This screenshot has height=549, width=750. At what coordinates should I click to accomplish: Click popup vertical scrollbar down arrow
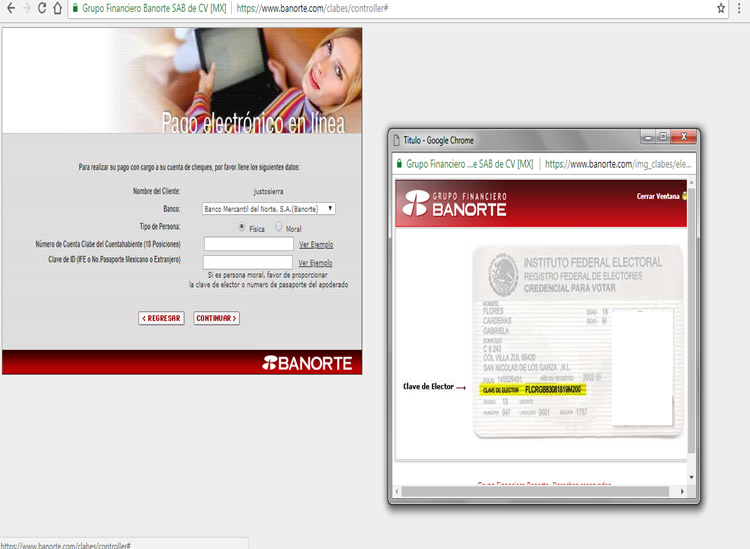click(x=691, y=477)
